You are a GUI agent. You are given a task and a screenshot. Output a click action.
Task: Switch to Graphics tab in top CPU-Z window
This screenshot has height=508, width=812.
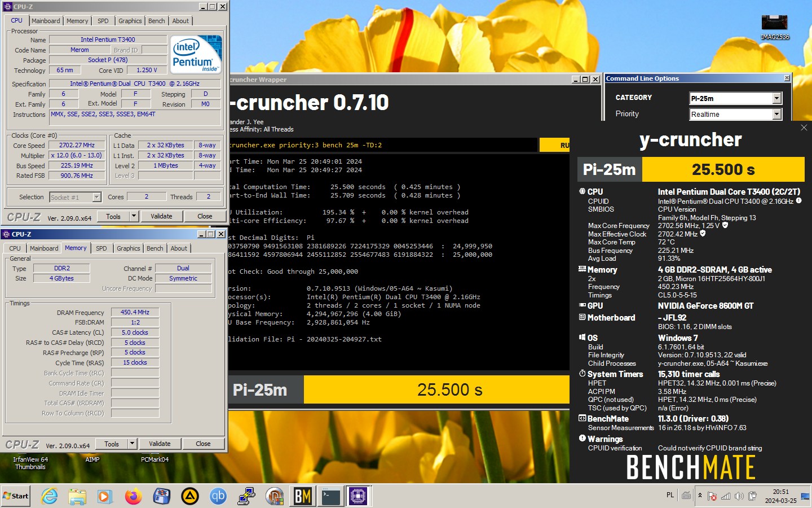click(130, 21)
